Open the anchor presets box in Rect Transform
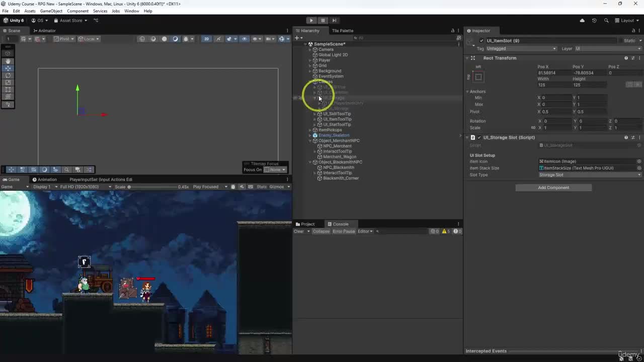Screen dimensions: 644x362 478,77
